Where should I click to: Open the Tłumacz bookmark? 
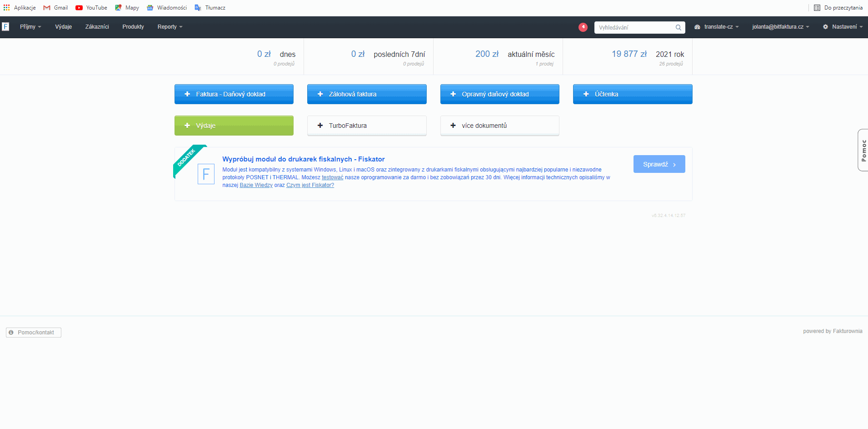coord(210,8)
